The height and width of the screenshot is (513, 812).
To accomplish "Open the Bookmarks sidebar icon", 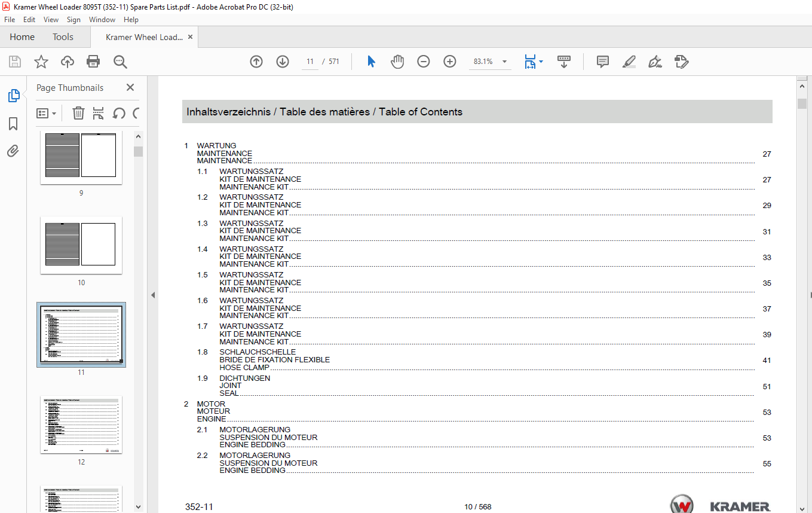I will 13,124.
